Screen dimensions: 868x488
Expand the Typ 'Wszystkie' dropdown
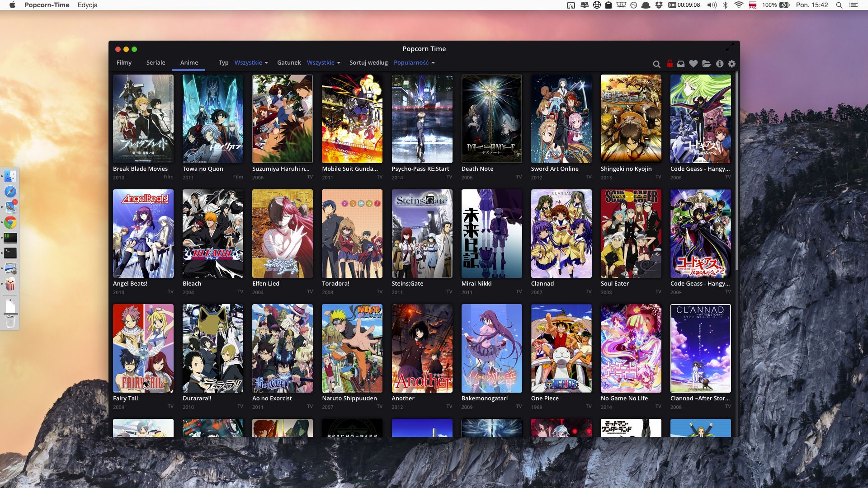pos(250,63)
